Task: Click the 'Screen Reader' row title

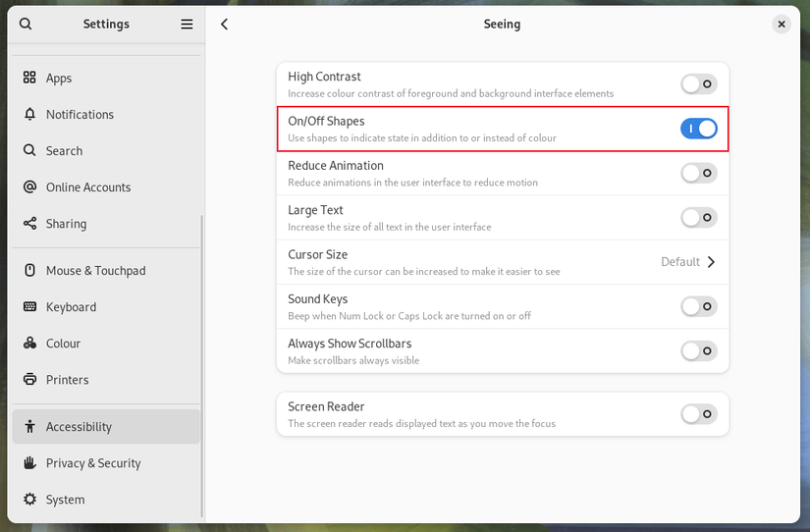Action: pyautogui.click(x=326, y=406)
